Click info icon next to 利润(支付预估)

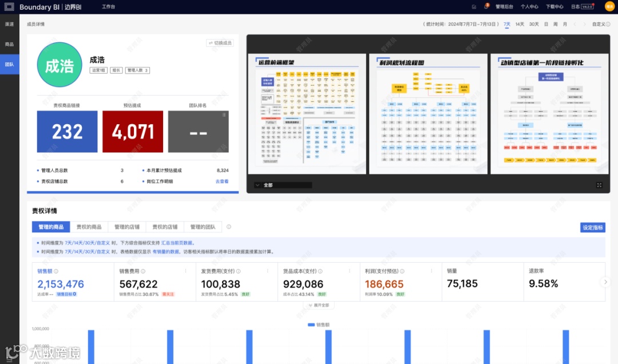pos(402,271)
